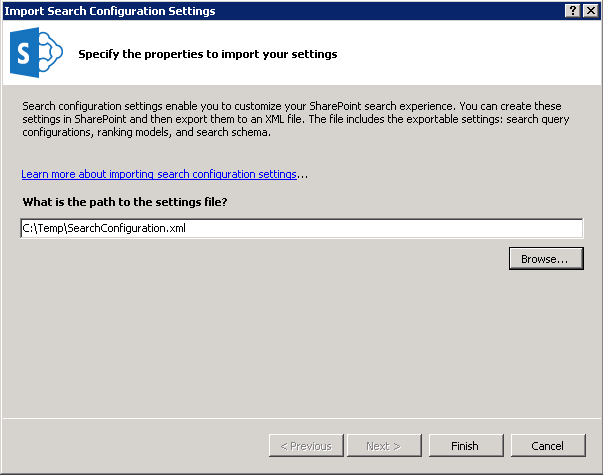Screen dimensions: 603x475
Task: Click the grayed-out Next button
Action: click(x=384, y=446)
